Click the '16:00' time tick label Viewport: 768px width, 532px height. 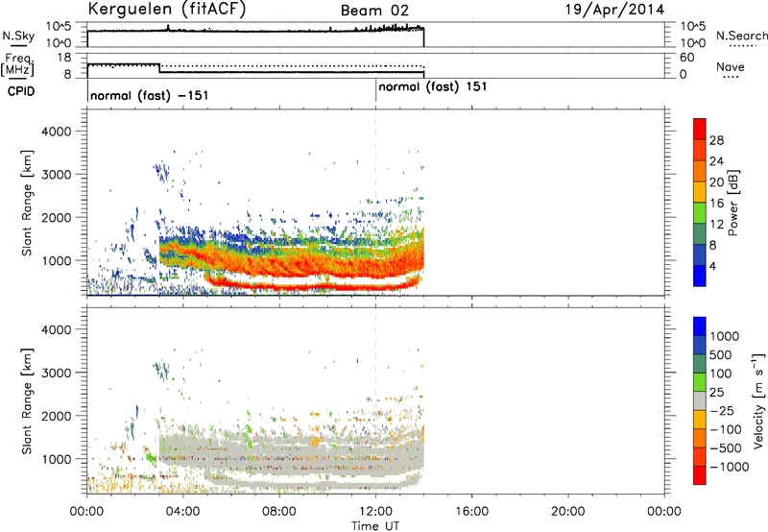[x=471, y=512]
